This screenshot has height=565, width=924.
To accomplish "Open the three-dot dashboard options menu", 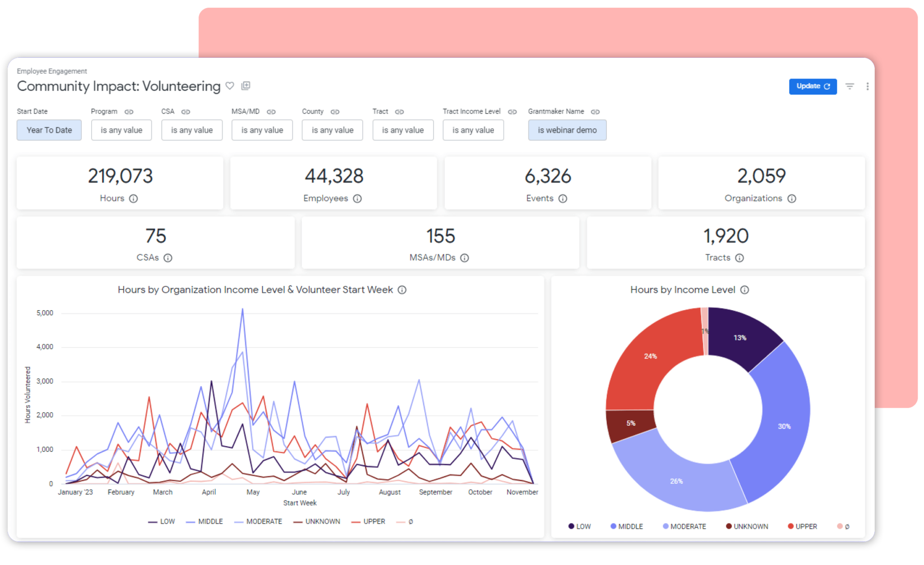I will tap(867, 86).
